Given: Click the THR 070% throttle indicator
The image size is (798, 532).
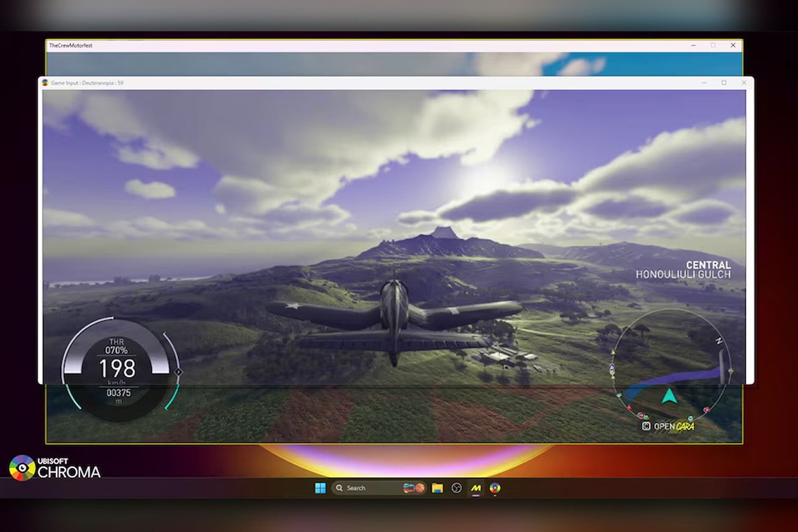Looking at the screenshot, I should [117, 346].
